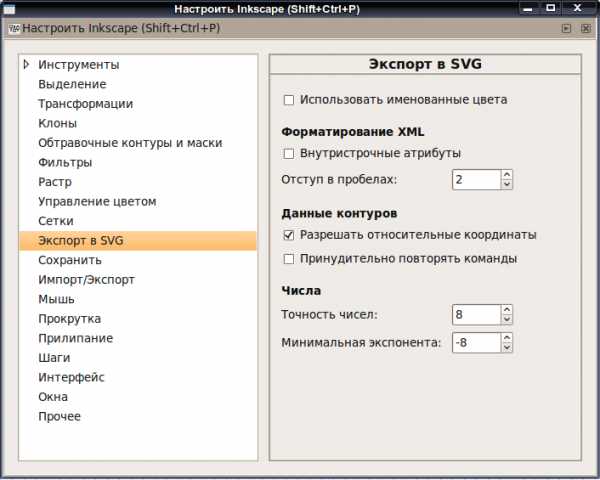Open Обтравочные контуры и маски settings
The height and width of the screenshot is (480, 600).
click(x=130, y=143)
